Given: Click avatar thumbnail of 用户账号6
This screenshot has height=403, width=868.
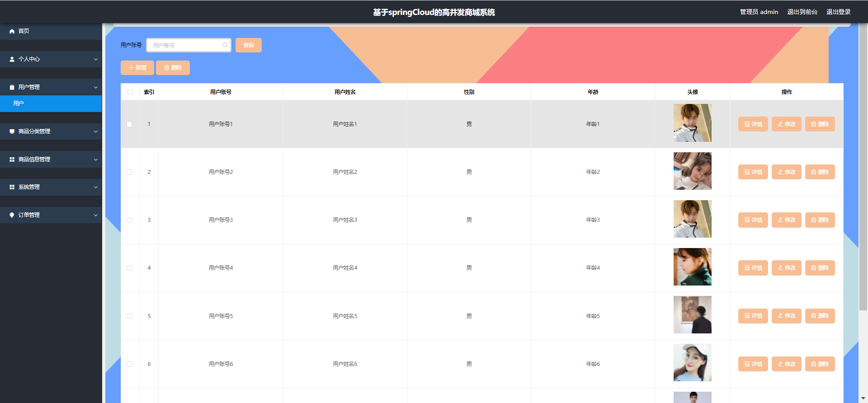Looking at the screenshot, I should (693, 363).
